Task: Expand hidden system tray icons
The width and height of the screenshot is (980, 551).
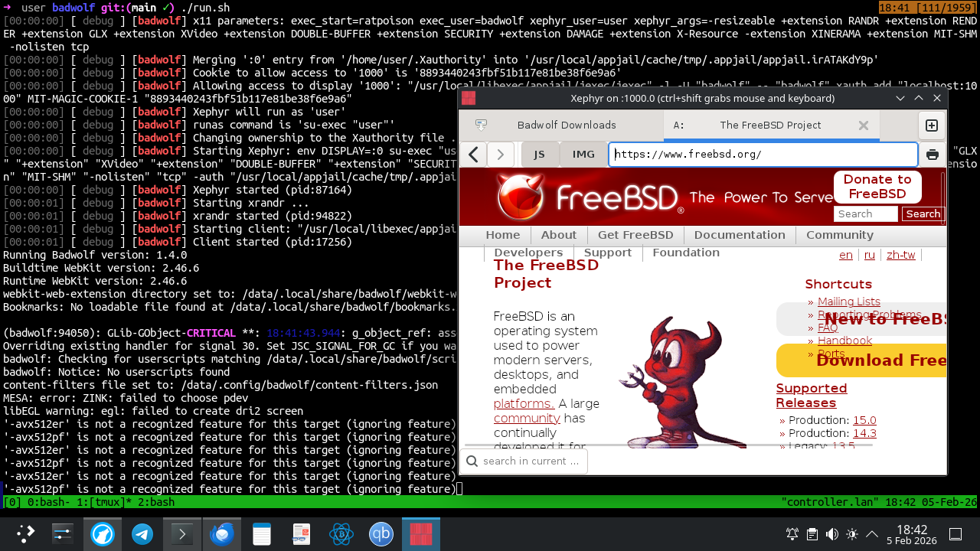Action: [x=871, y=534]
